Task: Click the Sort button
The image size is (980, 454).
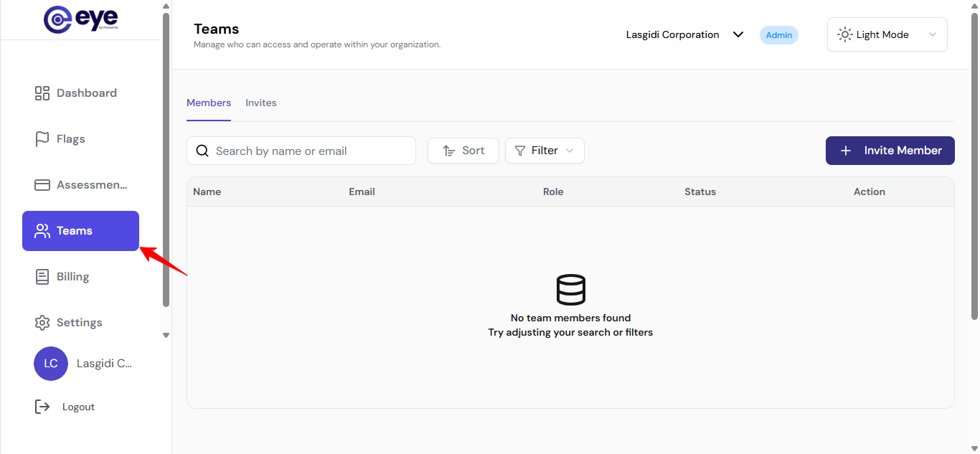Action: click(463, 151)
